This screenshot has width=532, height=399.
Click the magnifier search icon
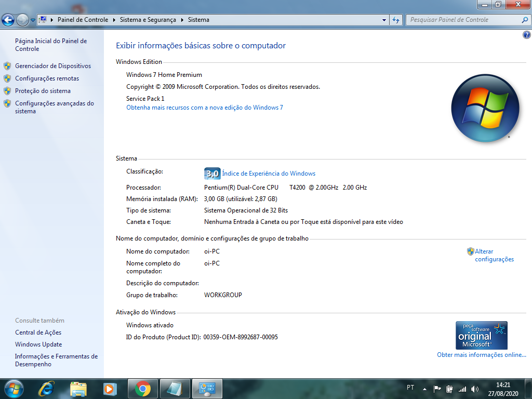click(525, 20)
